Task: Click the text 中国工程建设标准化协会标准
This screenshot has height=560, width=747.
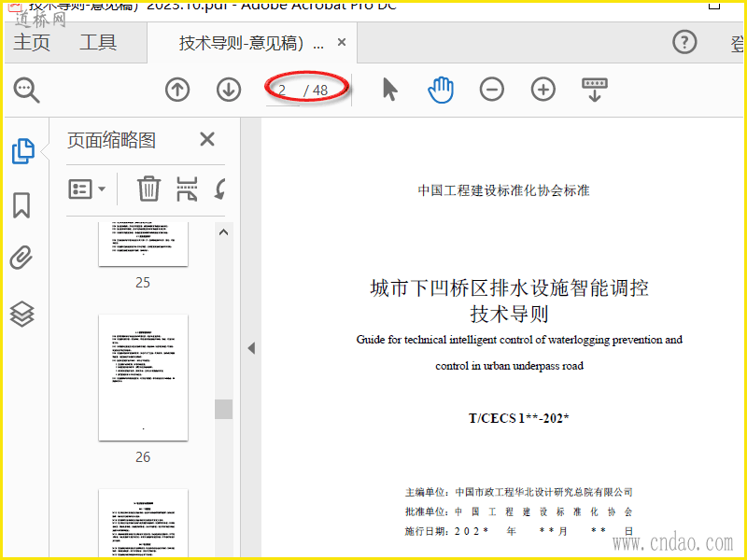Action: point(503,190)
